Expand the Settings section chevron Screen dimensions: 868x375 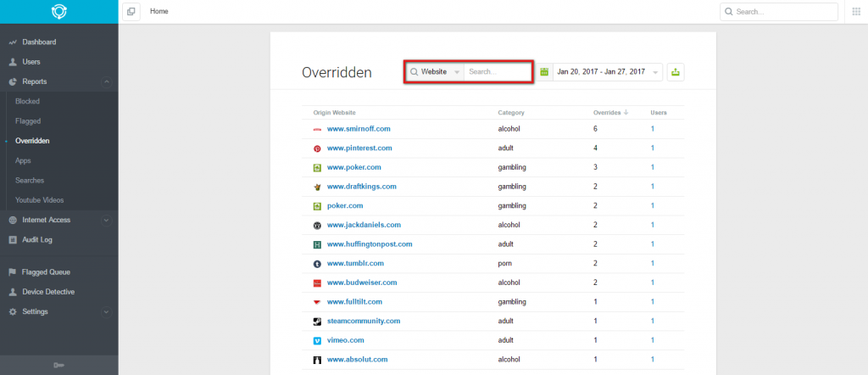tap(107, 312)
